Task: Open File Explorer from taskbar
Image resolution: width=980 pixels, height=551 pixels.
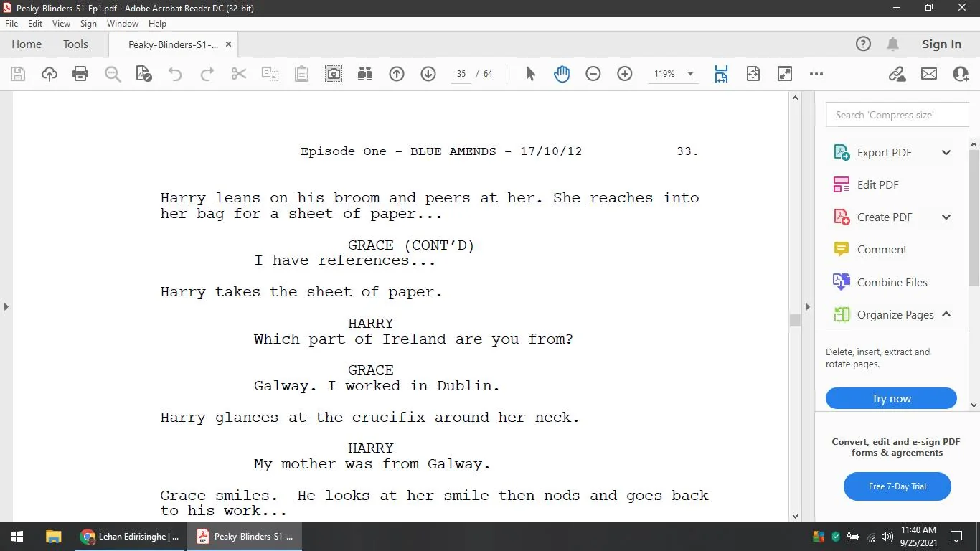Action: (x=53, y=537)
